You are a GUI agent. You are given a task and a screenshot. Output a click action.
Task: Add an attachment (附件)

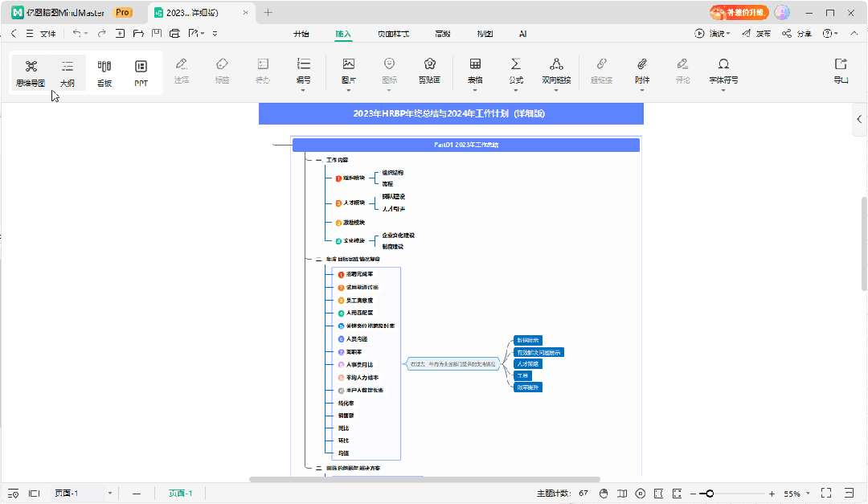point(641,71)
